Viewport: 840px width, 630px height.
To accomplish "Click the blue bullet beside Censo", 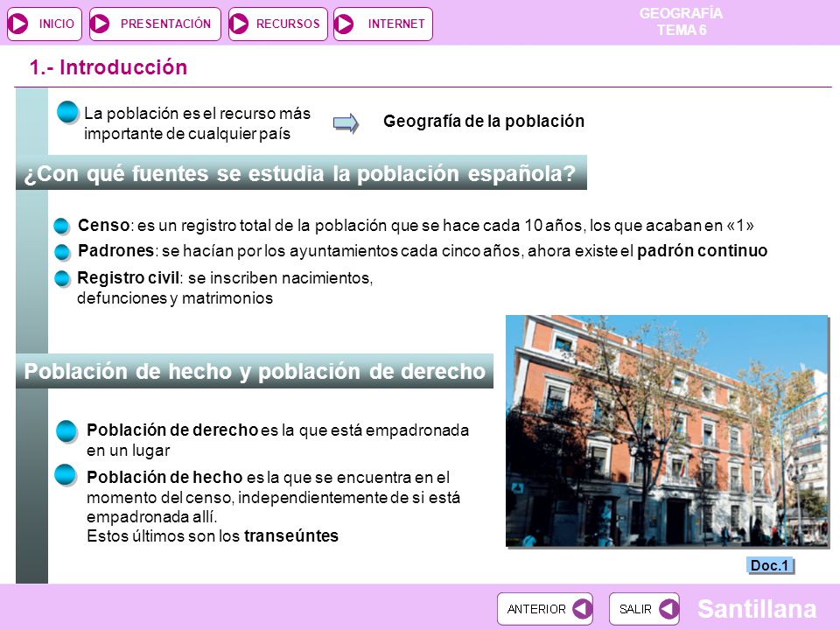I will point(62,227).
